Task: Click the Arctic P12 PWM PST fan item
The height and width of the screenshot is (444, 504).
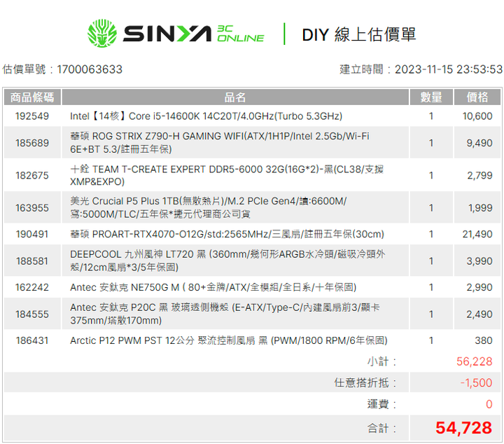Action: [228, 340]
